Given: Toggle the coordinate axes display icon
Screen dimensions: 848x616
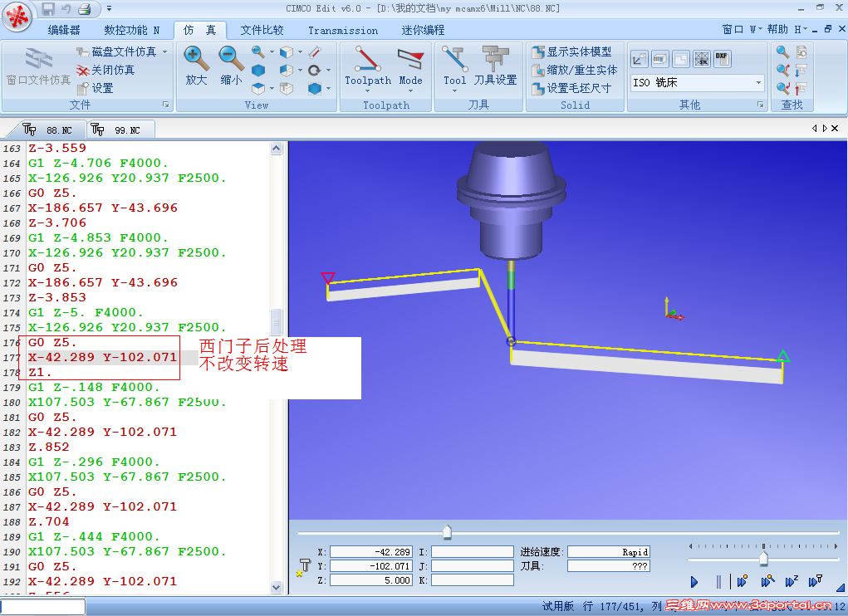Looking at the screenshot, I should pyautogui.click(x=640, y=59).
